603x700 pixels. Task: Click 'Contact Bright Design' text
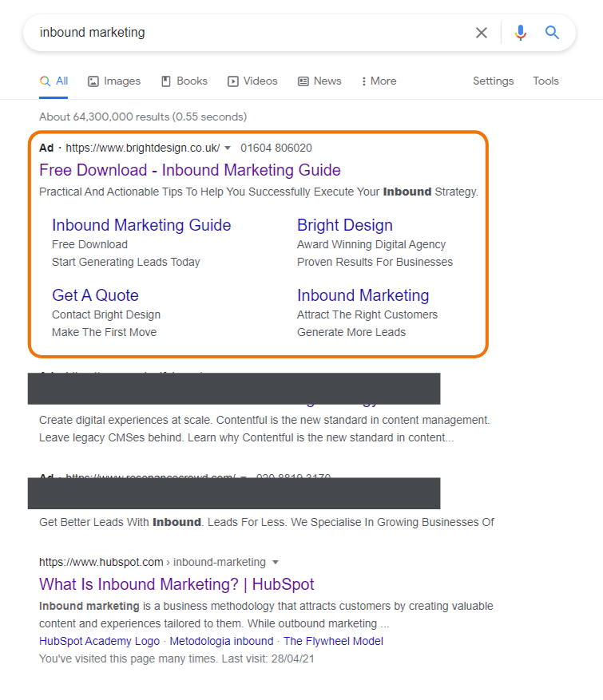(106, 314)
